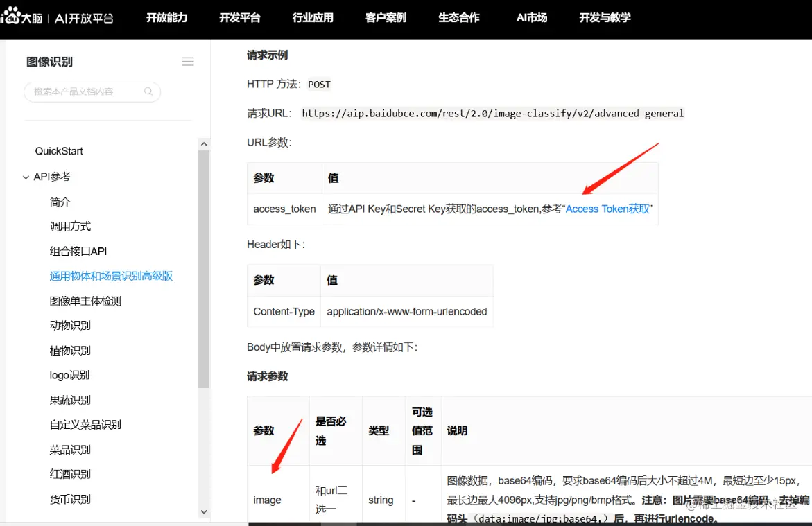Click the sidebar scrollbar down arrow
812x526 pixels.
(204, 511)
